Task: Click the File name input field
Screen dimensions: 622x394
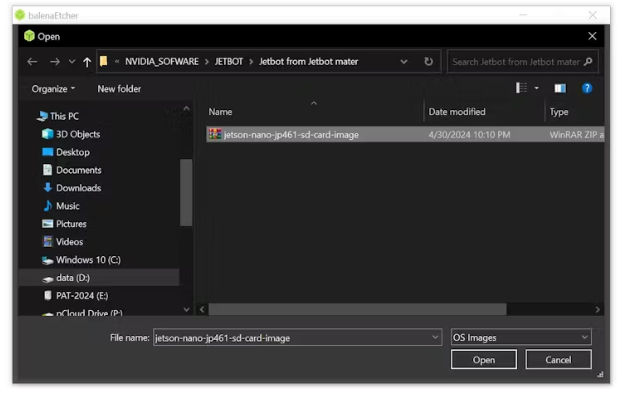Action: coord(293,338)
